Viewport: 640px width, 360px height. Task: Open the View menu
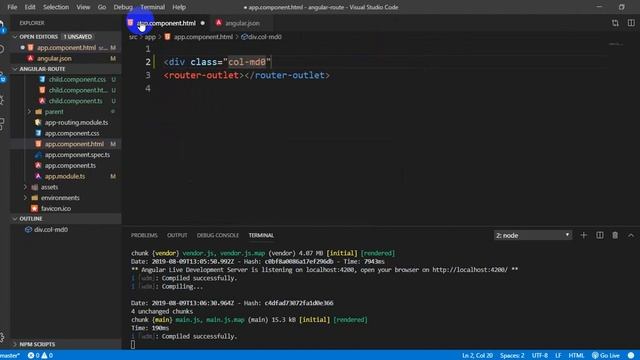click(x=83, y=7)
